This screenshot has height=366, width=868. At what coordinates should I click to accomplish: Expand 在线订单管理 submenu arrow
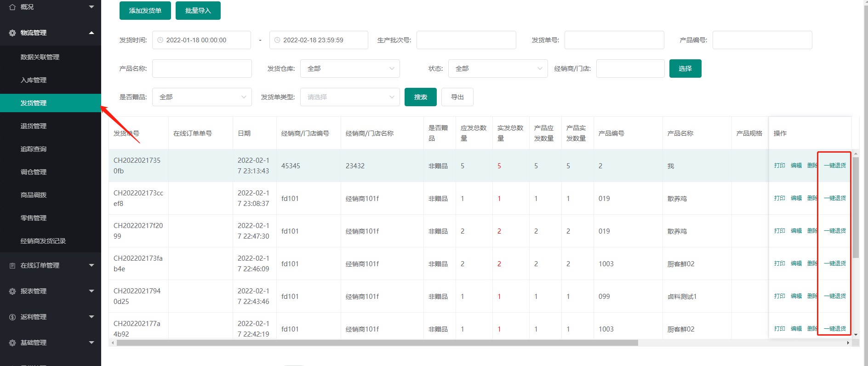click(91, 265)
